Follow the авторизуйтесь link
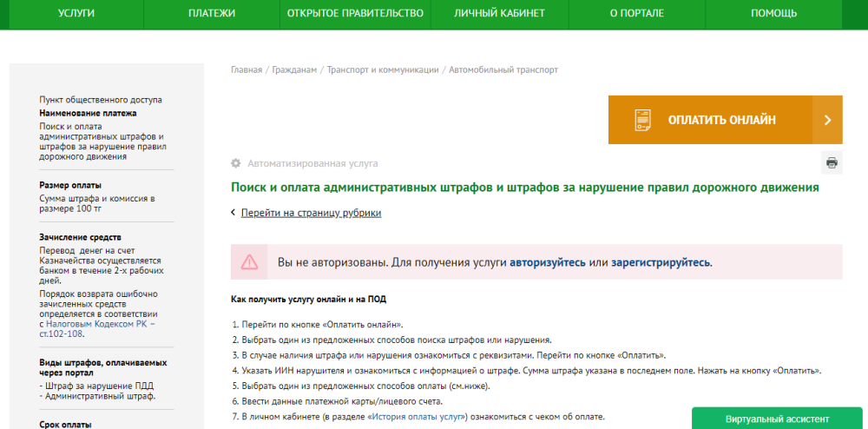The height and width of the screenshot is (429, 868). 547,261
